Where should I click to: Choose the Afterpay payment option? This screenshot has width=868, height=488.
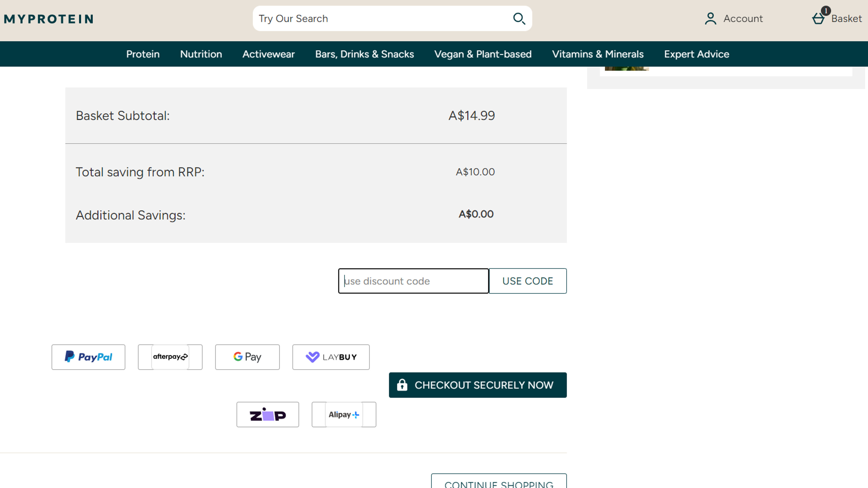170,357
